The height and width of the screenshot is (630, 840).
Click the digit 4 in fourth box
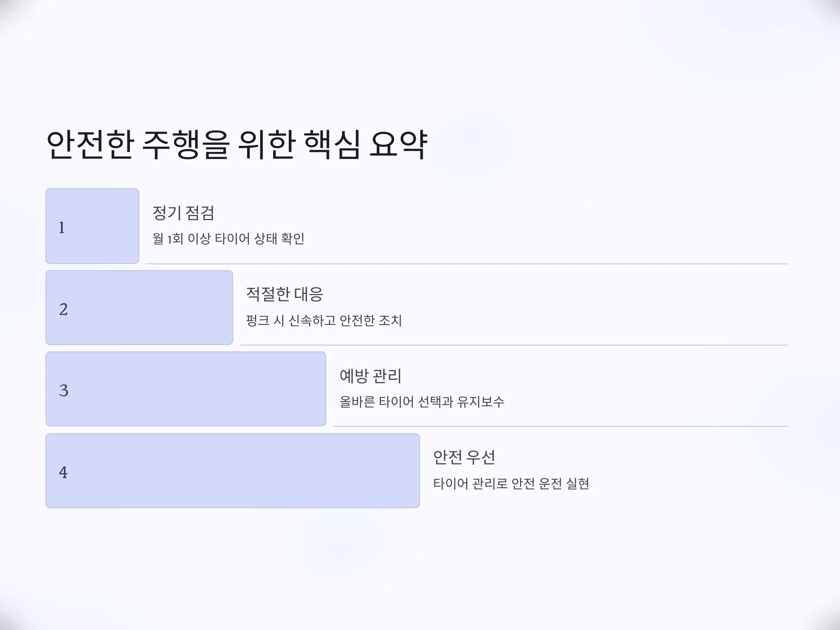[63, 472]
